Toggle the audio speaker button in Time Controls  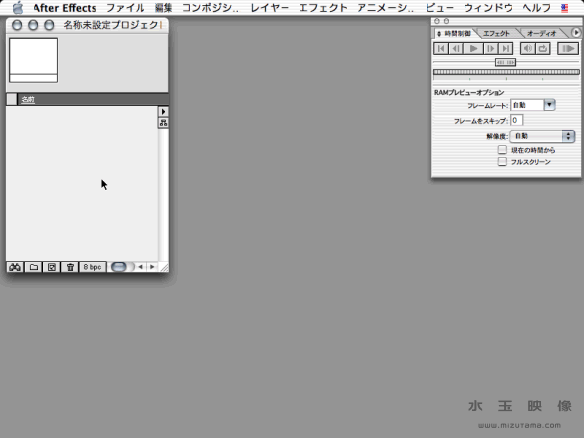(x=527, y=48)
